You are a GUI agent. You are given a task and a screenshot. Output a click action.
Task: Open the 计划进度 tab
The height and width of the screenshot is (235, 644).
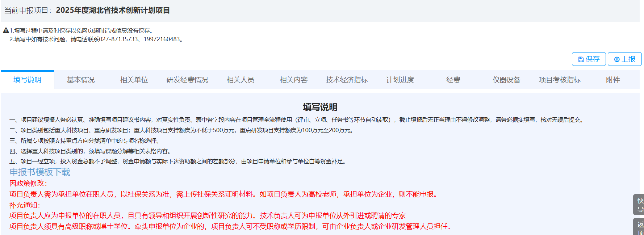[x=400, y=80]
